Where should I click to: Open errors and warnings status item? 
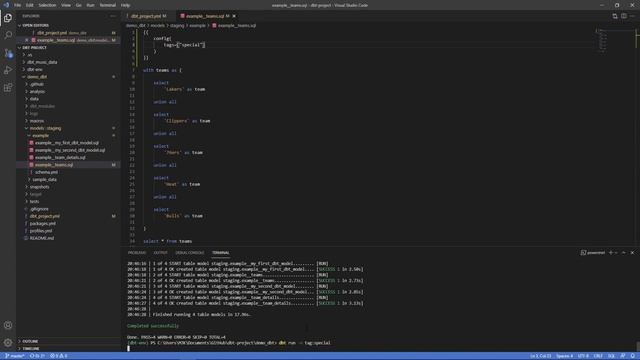[x=58, y=356]
